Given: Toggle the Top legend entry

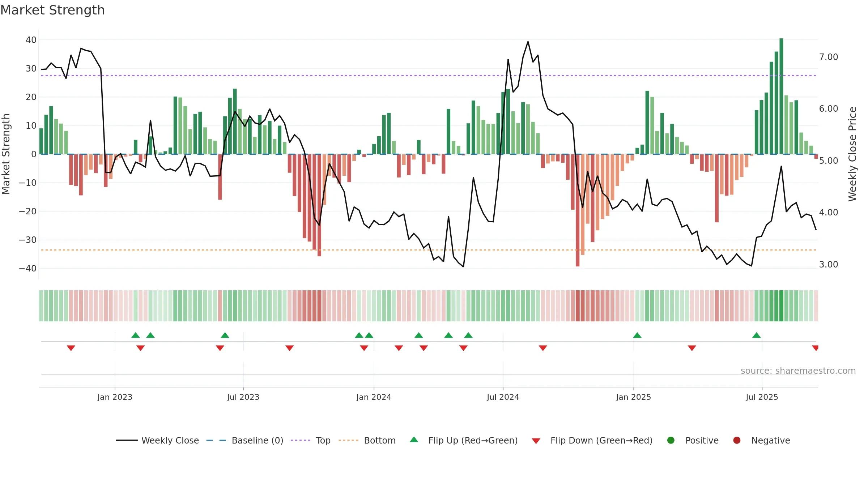Looking at the screenshot, I should click(311, 440).
